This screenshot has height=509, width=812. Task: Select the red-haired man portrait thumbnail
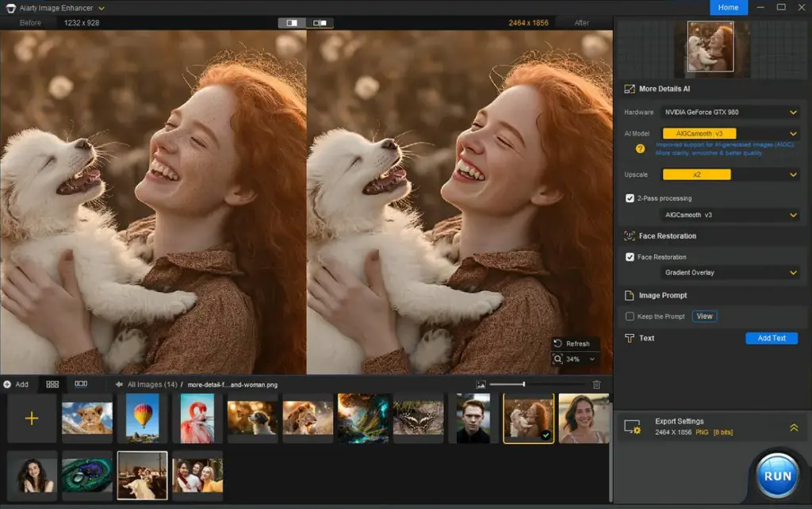(x=473, y=418)
